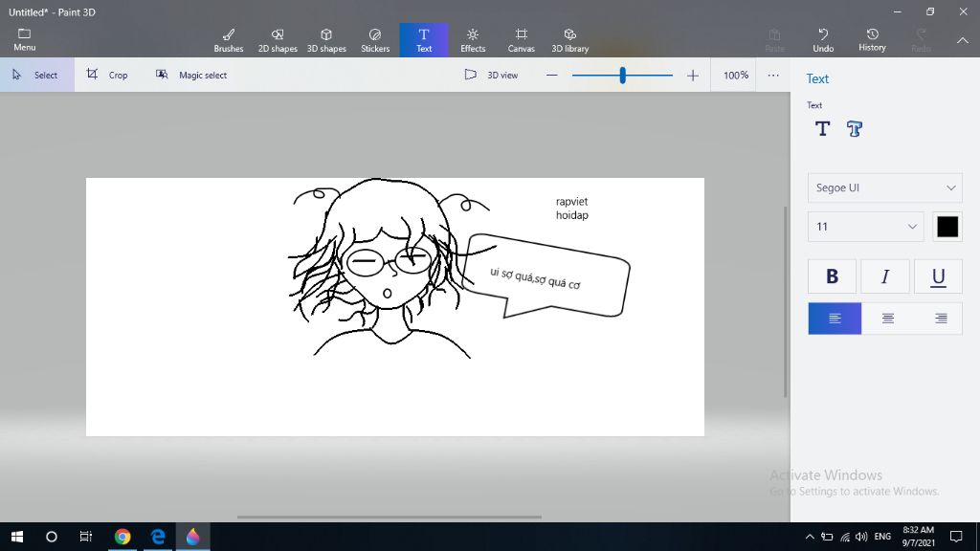
Task: Toggle Bold text formatting
Action: [x=832, y=276]
